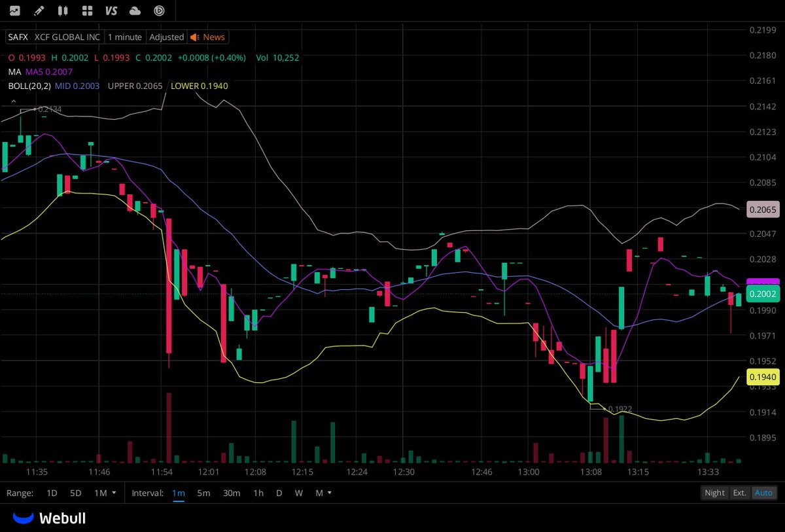Click the green 0.2002 current price tag
Image resolution: width=785 pixels, height=532 pixels.
763,294
